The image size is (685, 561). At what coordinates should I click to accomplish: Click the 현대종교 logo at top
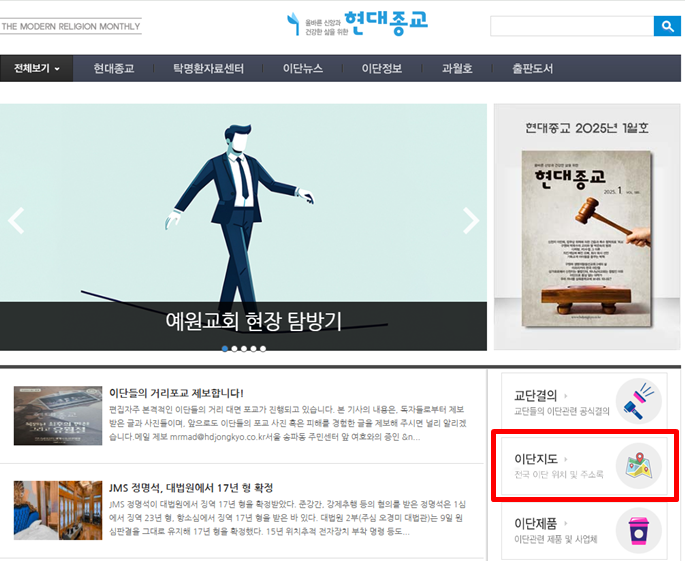point(357,24)
